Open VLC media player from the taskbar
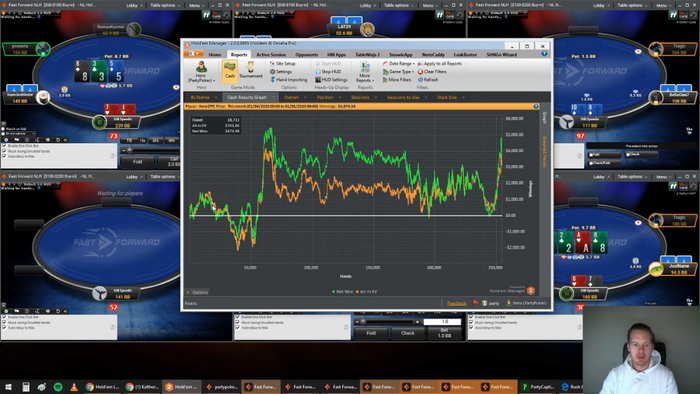Viewport: 700px width, 394px height. [x=74, y=387]
